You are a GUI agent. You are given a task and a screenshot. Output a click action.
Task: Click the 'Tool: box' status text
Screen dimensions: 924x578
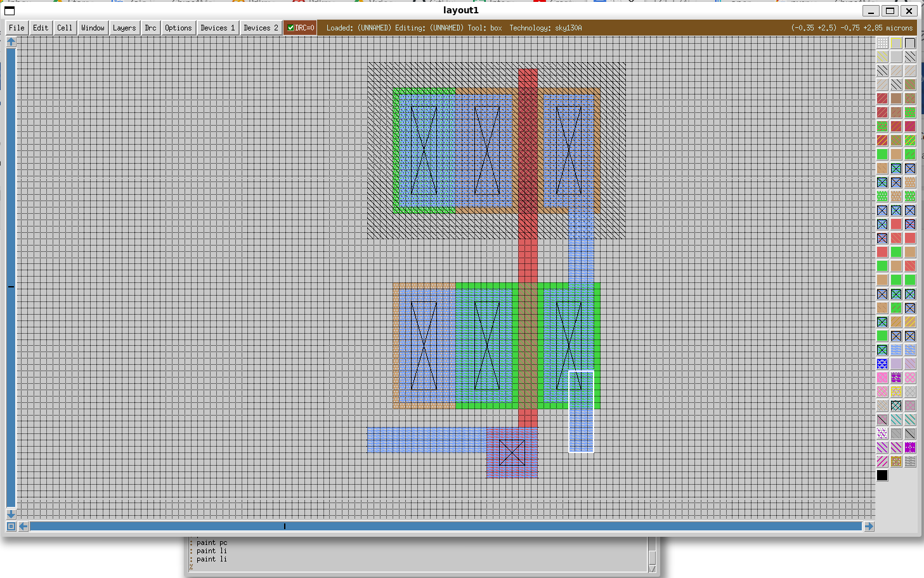pos(485,28)
